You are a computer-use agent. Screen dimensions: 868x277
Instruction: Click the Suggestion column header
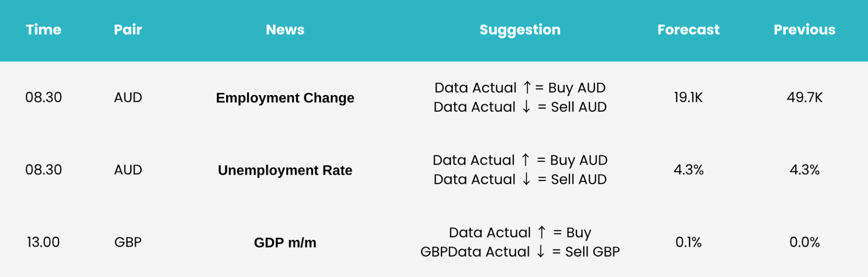pos(520,30)
